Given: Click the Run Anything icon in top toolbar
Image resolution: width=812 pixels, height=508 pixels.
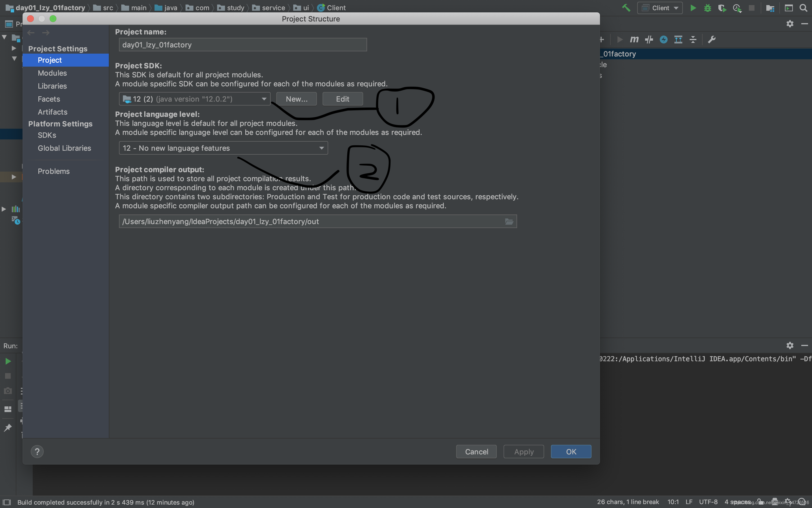Looking at the screenshot, I should point(789,8).
